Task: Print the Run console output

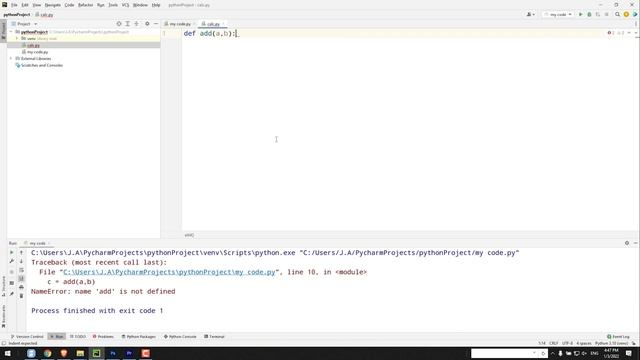Action: click(21, 287)
